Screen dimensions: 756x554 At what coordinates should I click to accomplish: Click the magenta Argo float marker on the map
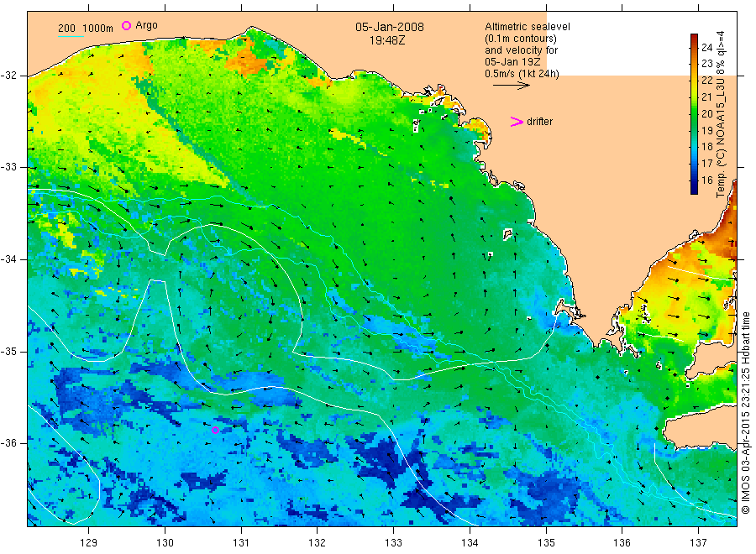pos(215,431)
